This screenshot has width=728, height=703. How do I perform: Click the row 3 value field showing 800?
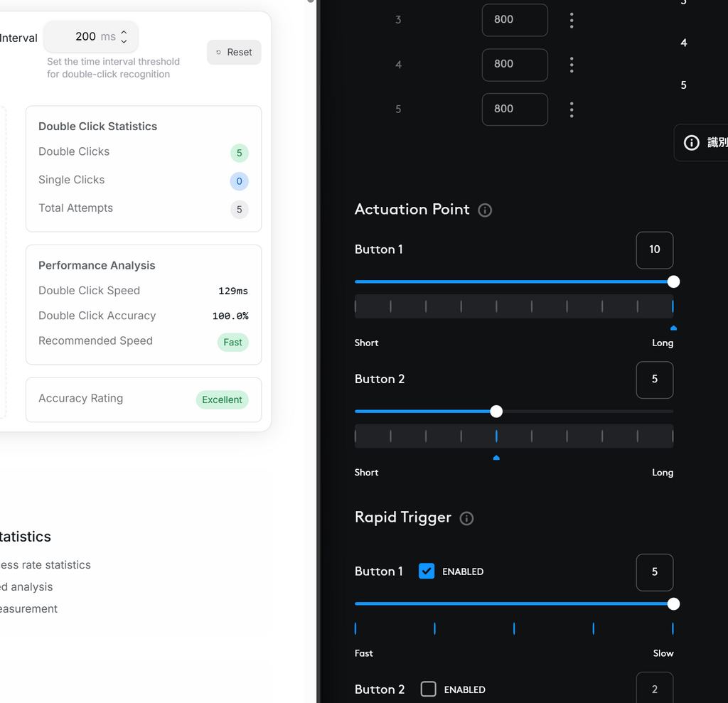pos(515,20)
